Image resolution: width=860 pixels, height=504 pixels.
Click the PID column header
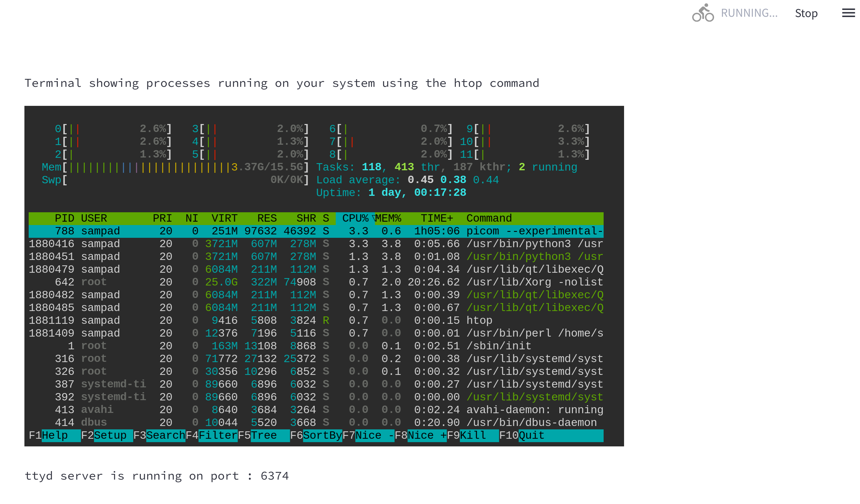pos(64,218)
